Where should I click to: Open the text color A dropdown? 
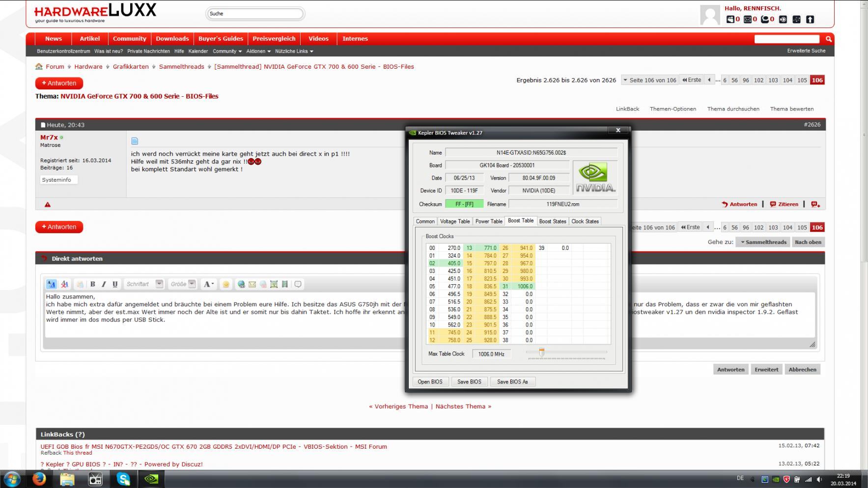209,284
